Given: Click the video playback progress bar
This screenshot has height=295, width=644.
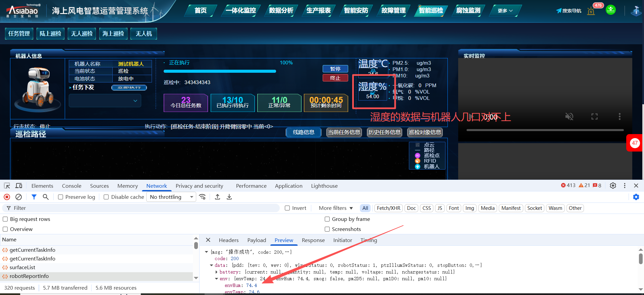Looking at the screenshot, I should [545, 130].
